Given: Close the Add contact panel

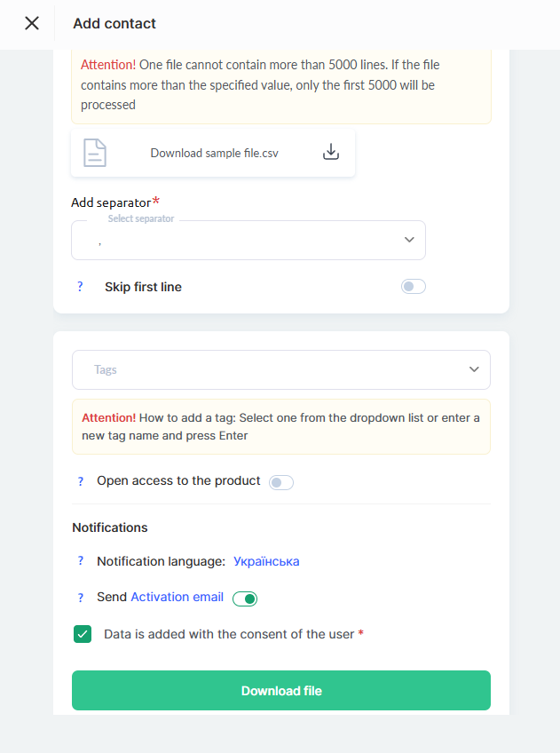Looking at the screenshot, I should [x=32, y=23].
